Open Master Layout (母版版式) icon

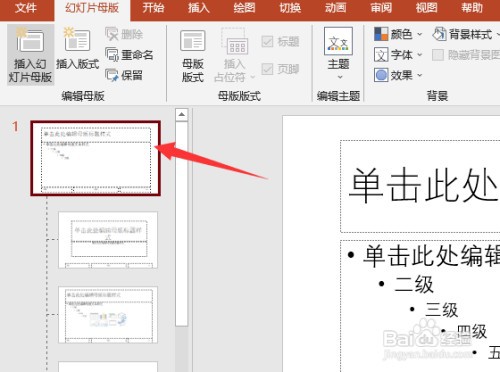pos(192,40)
